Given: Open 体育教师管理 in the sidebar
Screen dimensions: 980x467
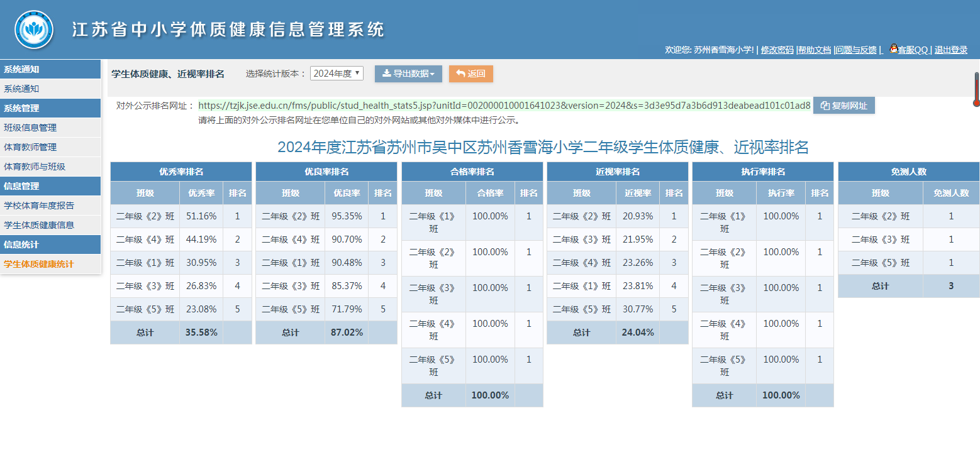Looking at the screenshot, I should (x=50, y=147).
